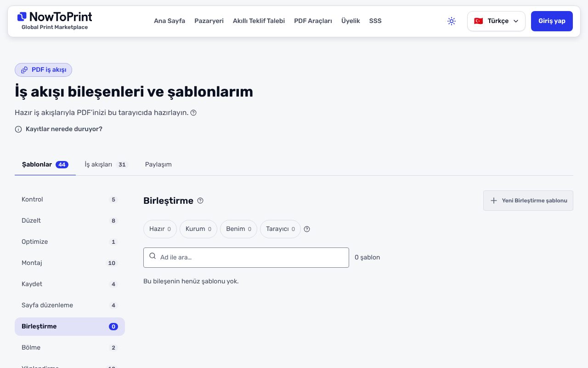Click the "0 şablon" count text
588x368 pixels.
click(x=367, y=258)
